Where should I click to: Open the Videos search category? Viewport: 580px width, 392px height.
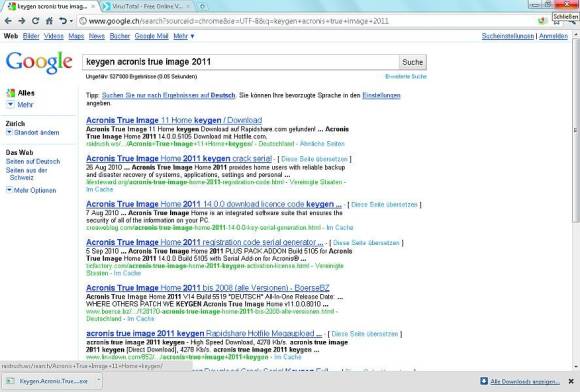(54, 36)
